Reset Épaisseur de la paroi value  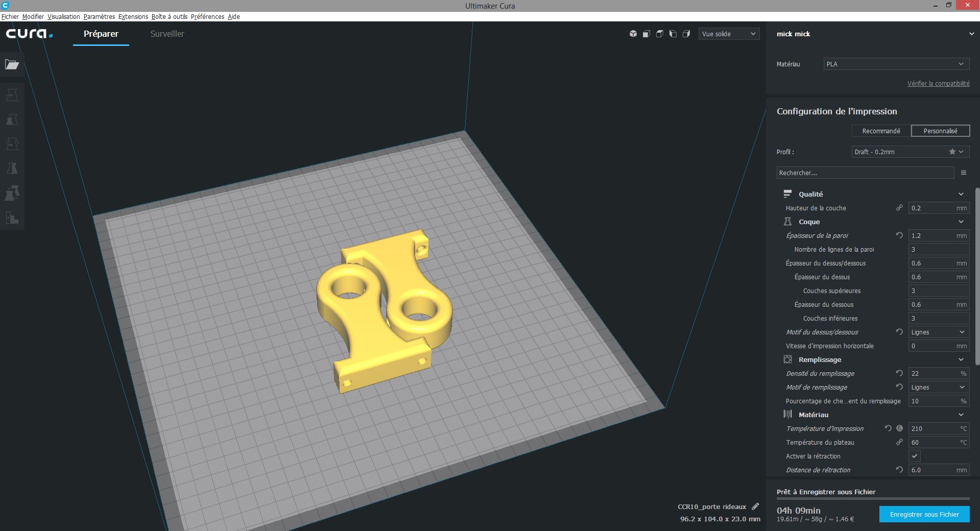click(899, 235)
